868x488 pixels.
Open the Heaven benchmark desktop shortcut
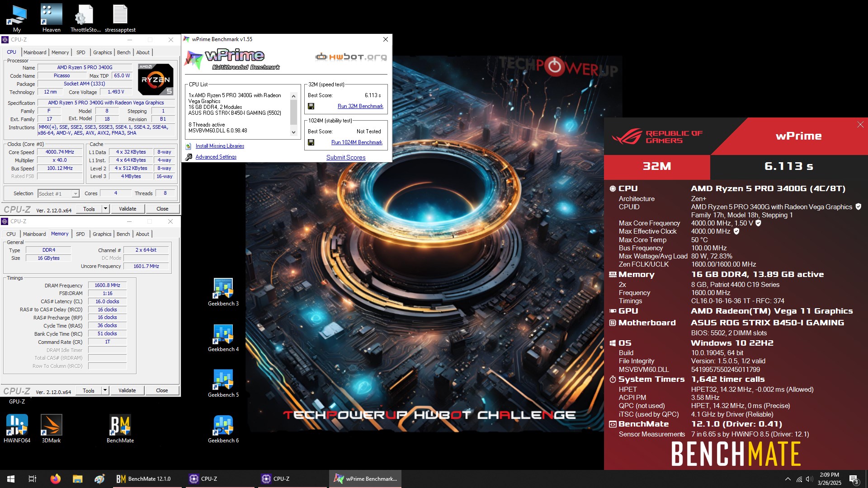pos(51,18)
